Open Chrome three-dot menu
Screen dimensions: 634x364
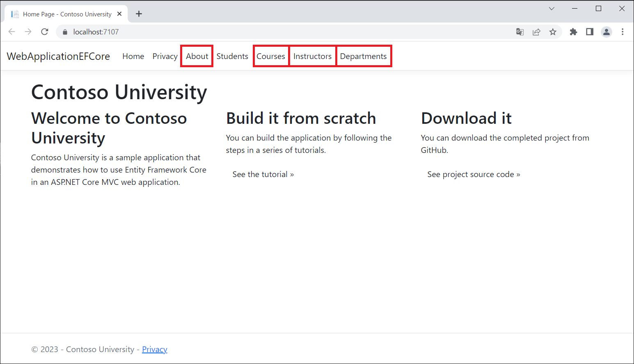[623, 32]
